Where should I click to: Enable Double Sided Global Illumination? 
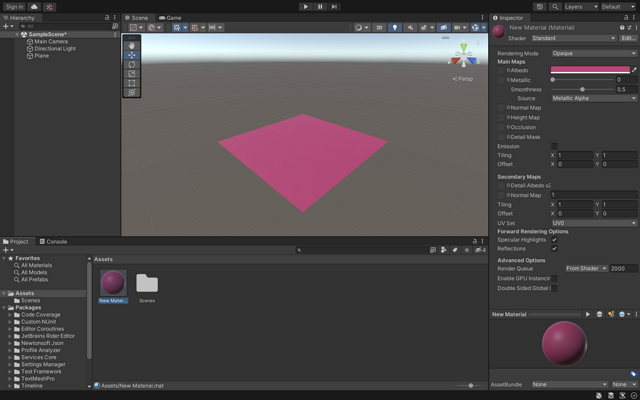pos(554,288)
